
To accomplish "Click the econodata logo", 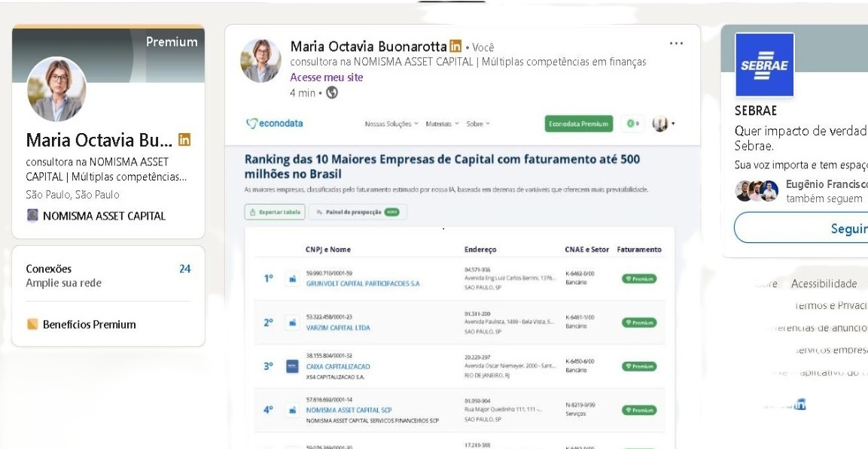I will pos(275,123).
